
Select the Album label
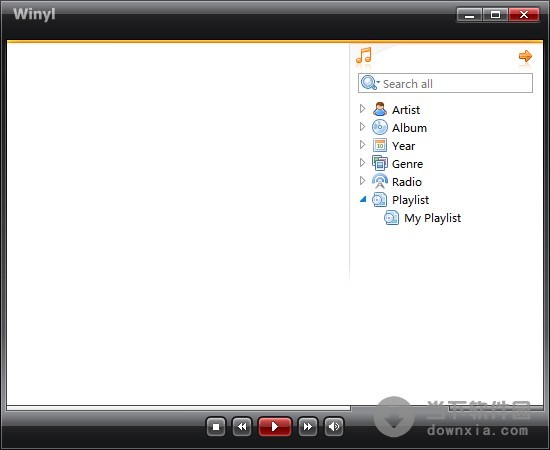click(x=409, y=128)
